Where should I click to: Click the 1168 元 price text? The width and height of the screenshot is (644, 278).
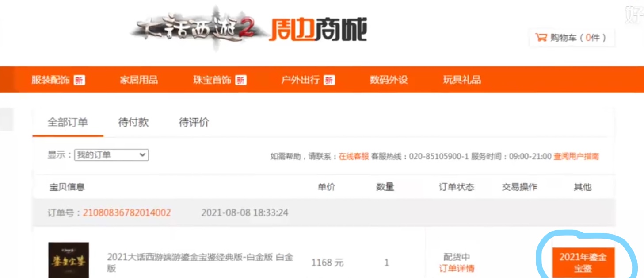[327, 263]
